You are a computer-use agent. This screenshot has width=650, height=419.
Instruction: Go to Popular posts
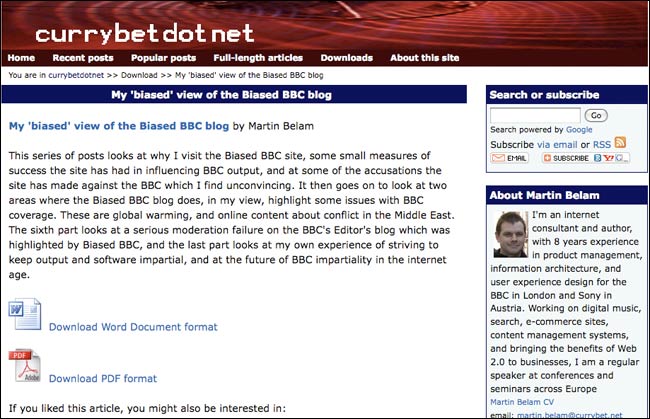(163, 58)
